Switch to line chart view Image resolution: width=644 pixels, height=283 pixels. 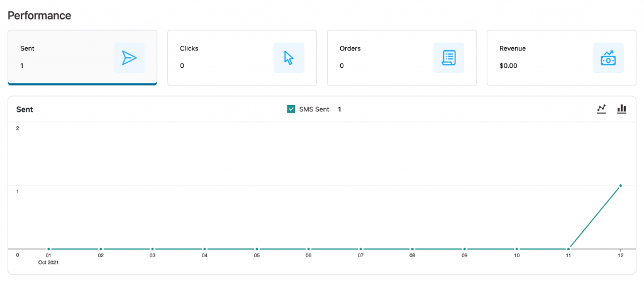(601, 109)
